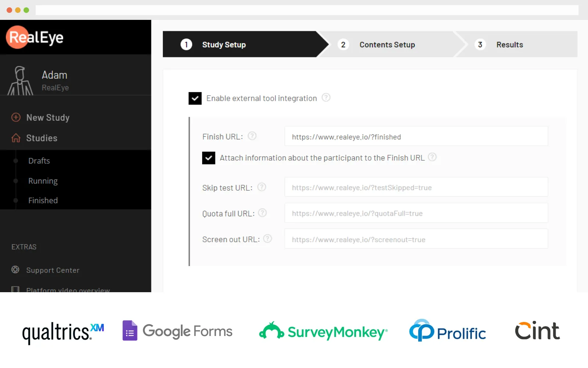The image size is (588, 368).
Task: Go to Contents Setup step
Action: [x=387, y=45]
